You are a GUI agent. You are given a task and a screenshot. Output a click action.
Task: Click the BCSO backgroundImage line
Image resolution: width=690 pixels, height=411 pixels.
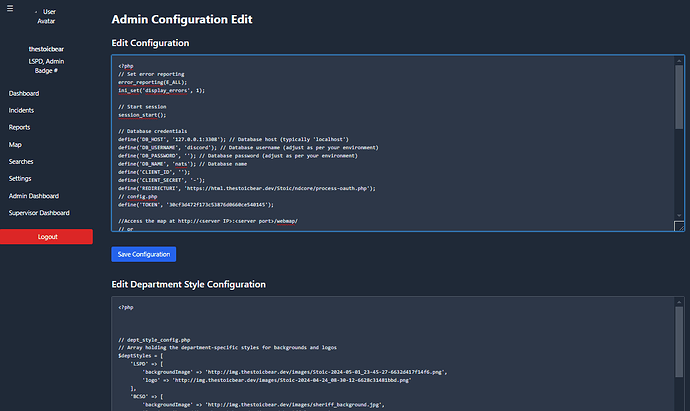tap(250, 405)
